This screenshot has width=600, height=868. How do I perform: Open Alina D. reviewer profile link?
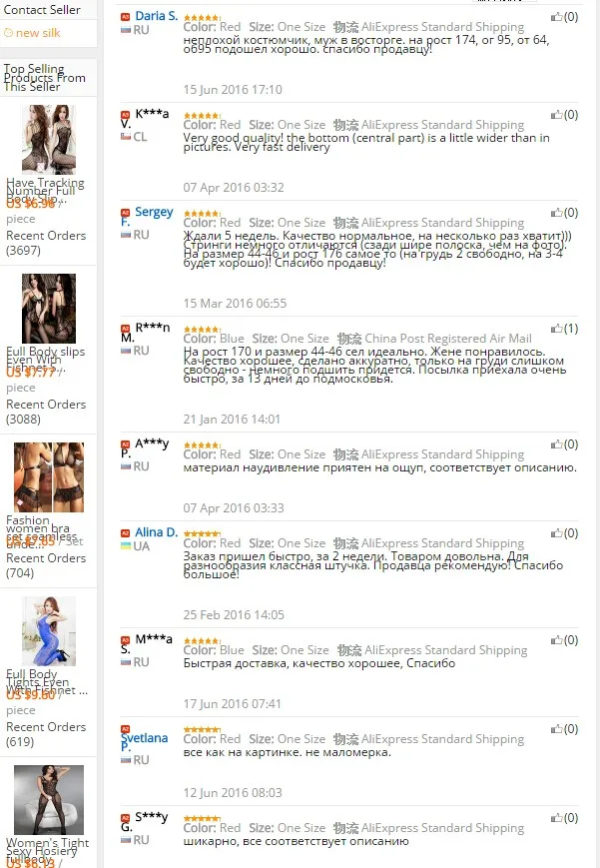156,532
